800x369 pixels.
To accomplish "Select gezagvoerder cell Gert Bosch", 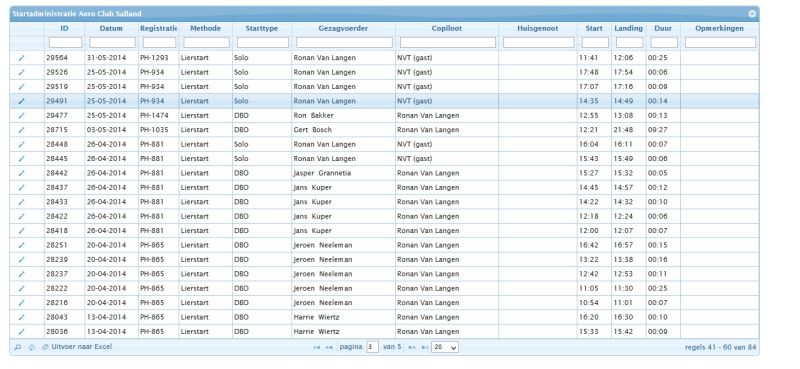I will click(343, 130).
